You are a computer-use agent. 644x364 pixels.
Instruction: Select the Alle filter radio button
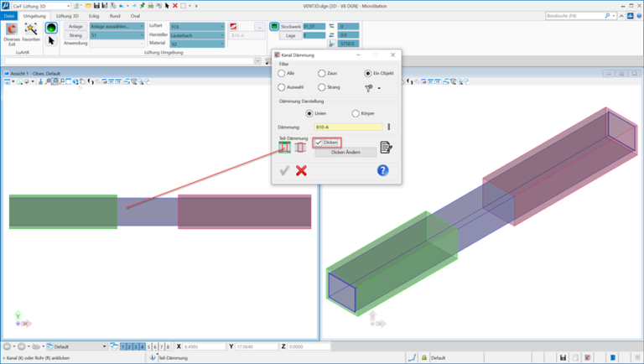pos(282,73)
